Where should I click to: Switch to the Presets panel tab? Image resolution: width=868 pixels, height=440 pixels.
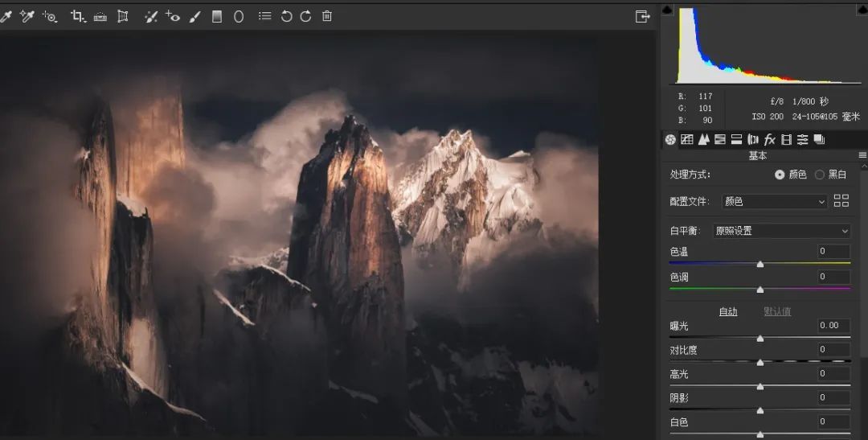pos(803,140)
